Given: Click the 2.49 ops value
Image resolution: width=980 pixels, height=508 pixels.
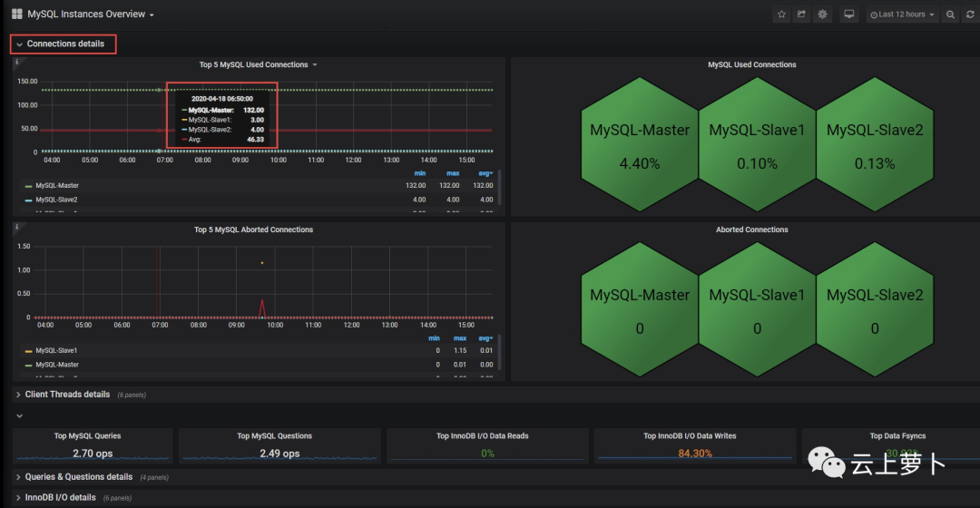Looking at the screenshot, I should coord(279,453).
